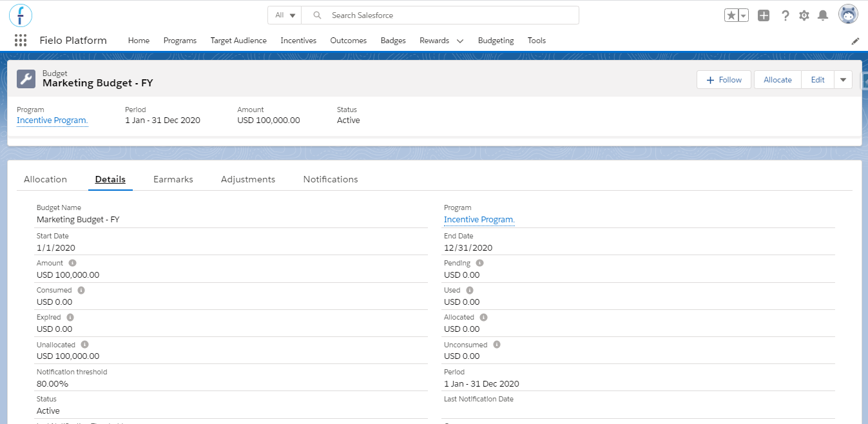Expand the Rewards menu chevron

(x=460, y=41)
